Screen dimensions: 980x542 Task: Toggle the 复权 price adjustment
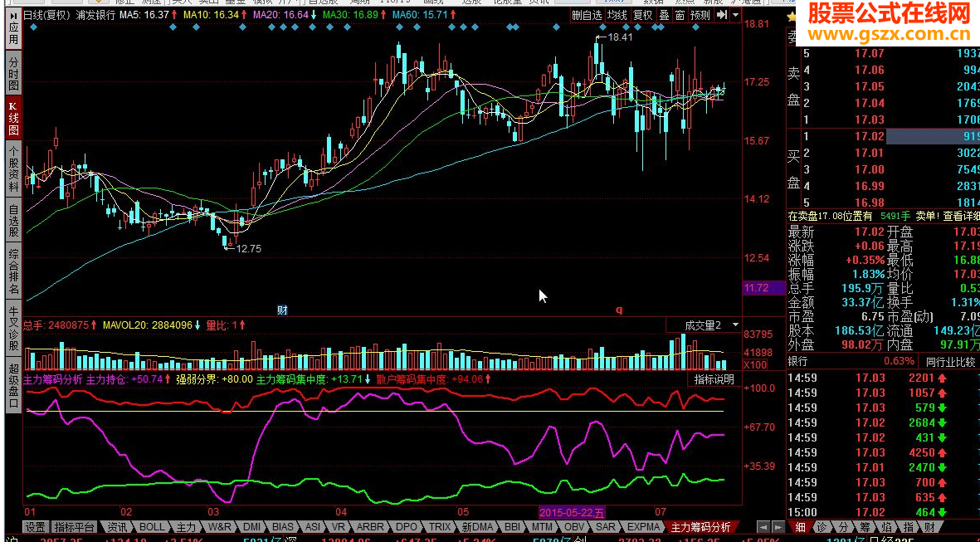click(642, 15)
